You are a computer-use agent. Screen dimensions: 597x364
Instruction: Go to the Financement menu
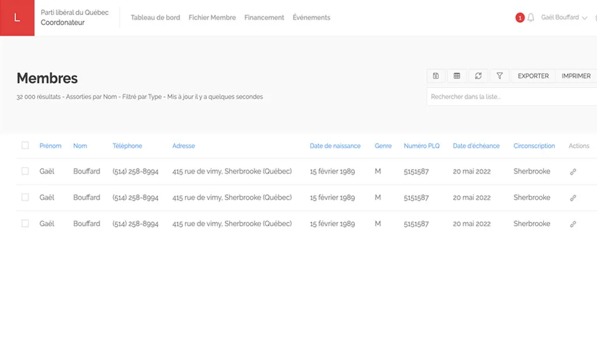pos(264,17)
